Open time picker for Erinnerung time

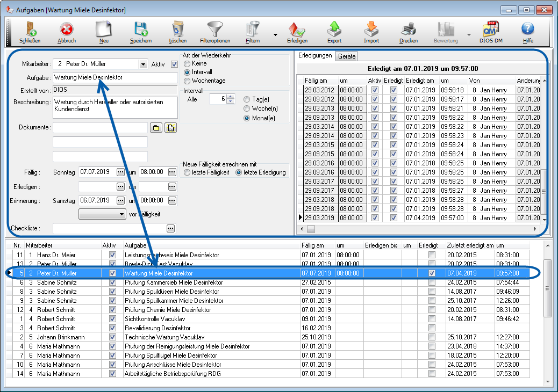pos(172,201)
